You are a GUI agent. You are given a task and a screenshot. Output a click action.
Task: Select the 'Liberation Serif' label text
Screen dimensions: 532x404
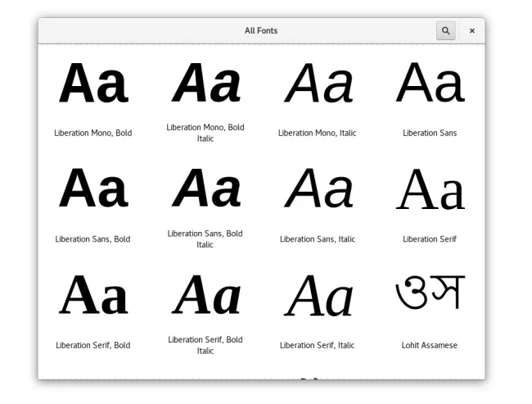(430, 239)
